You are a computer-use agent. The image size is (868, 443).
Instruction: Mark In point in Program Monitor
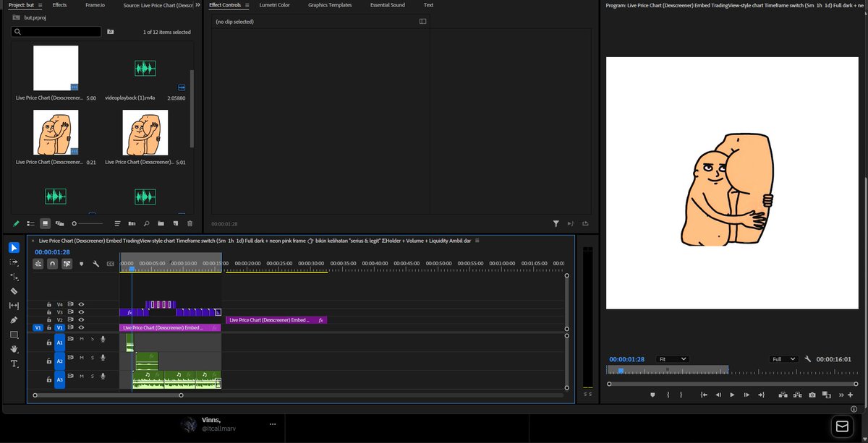point(668,395)
